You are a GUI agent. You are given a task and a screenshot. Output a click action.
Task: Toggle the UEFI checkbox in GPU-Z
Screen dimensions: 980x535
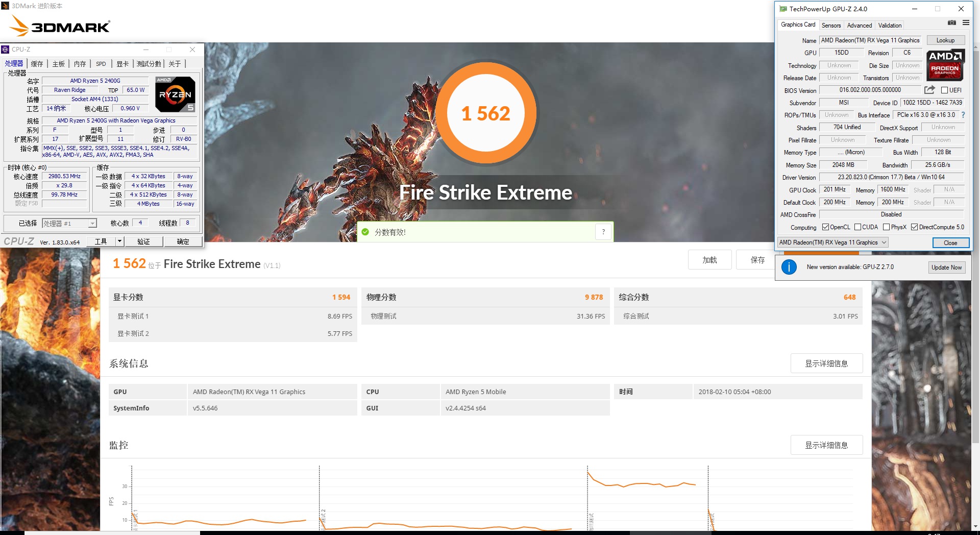point(944,90)
